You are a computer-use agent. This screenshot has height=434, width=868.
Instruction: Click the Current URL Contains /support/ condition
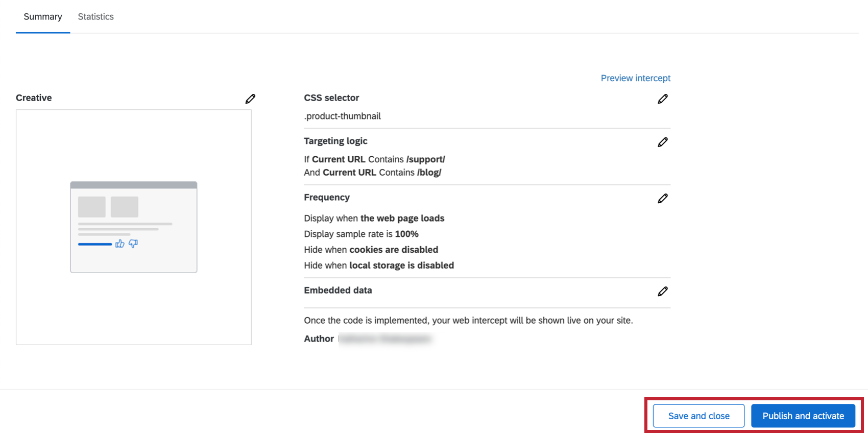(x=374, y=159)
